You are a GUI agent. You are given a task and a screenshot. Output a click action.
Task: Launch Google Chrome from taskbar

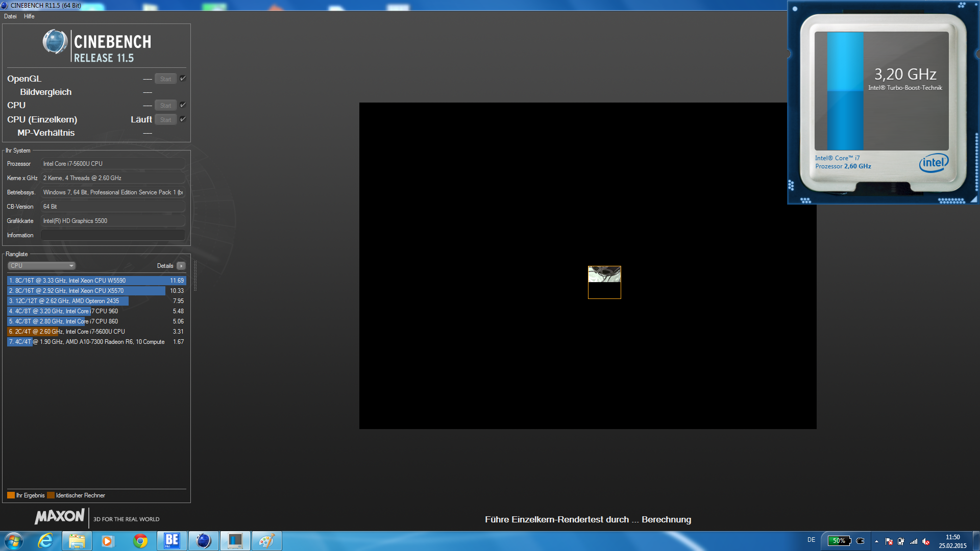pos(140,541)
